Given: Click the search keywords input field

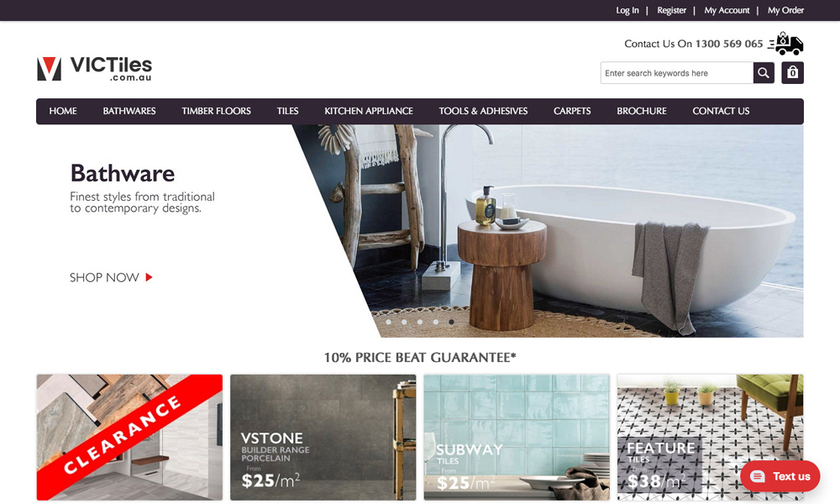Looking at the screenshot, I should [x=677, y=73].
